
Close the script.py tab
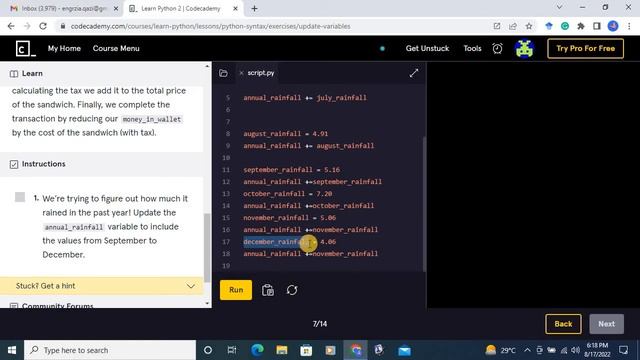pos(241,73)
